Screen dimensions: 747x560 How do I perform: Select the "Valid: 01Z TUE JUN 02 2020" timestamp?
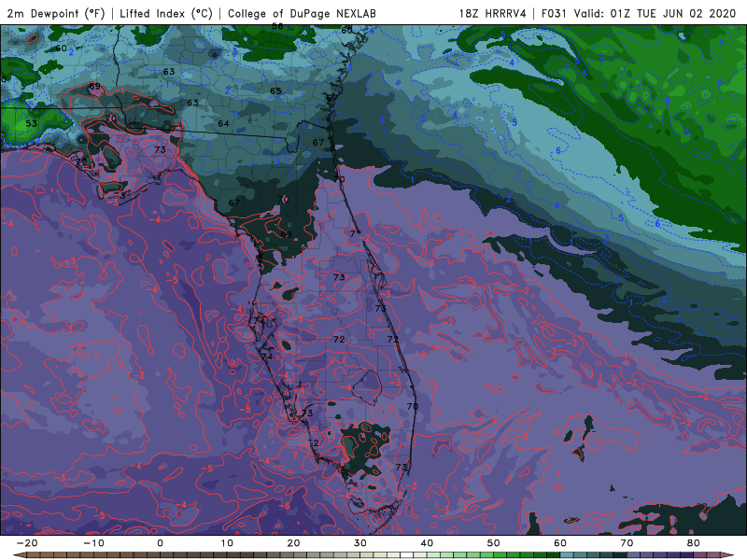tap(655, 13)
